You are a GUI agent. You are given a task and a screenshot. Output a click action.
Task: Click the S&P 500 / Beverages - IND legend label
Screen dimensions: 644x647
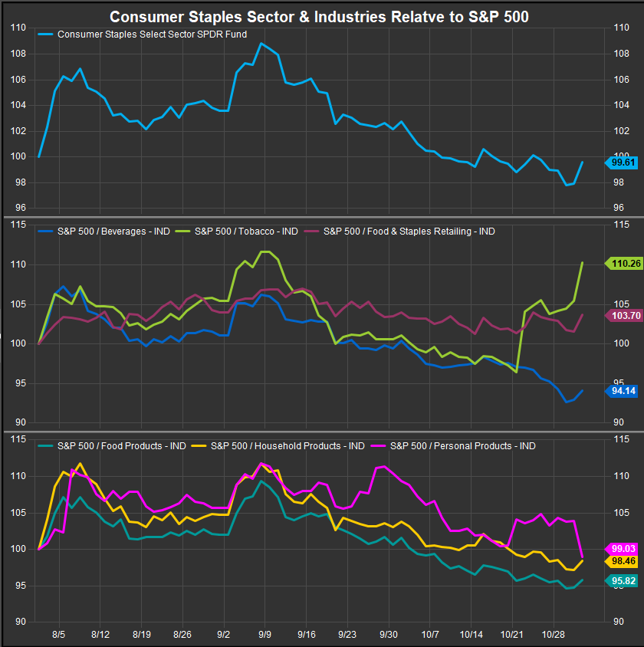113,232
